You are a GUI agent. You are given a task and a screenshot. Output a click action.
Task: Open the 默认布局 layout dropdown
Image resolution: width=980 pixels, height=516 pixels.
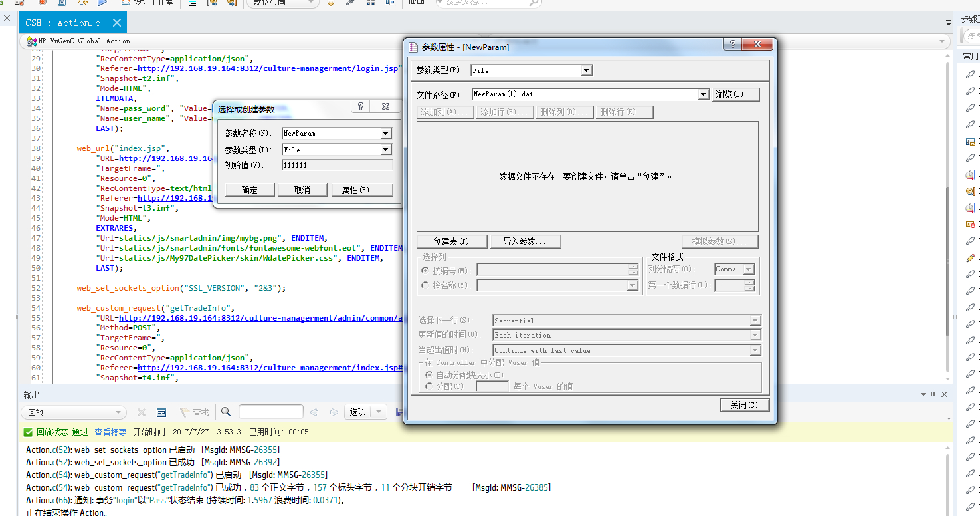(284, 3)
